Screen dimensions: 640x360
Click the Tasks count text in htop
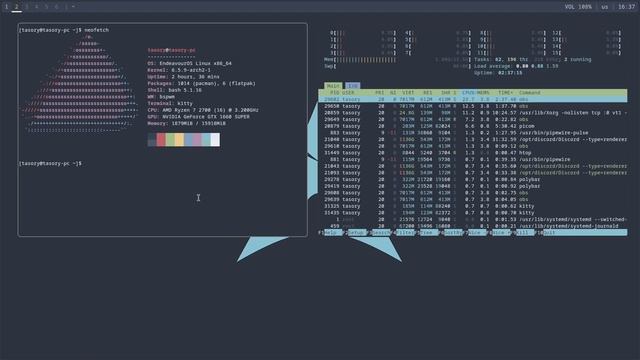532,60
